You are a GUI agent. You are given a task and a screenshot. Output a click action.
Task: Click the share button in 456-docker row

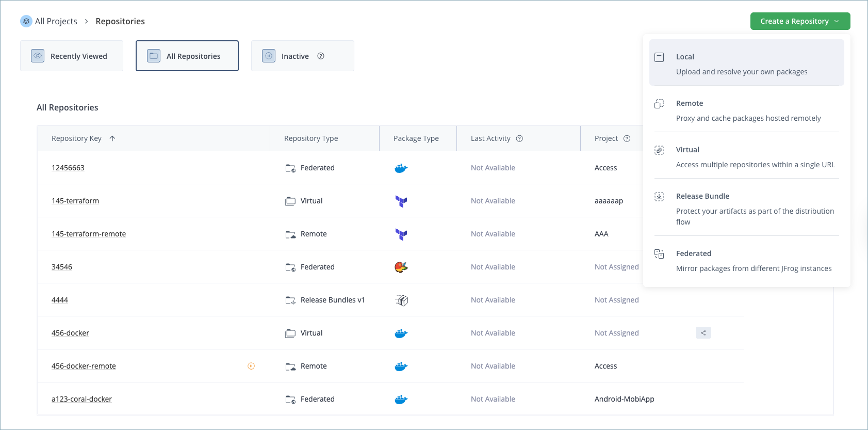pyautogui.click(x=703, y=333)
